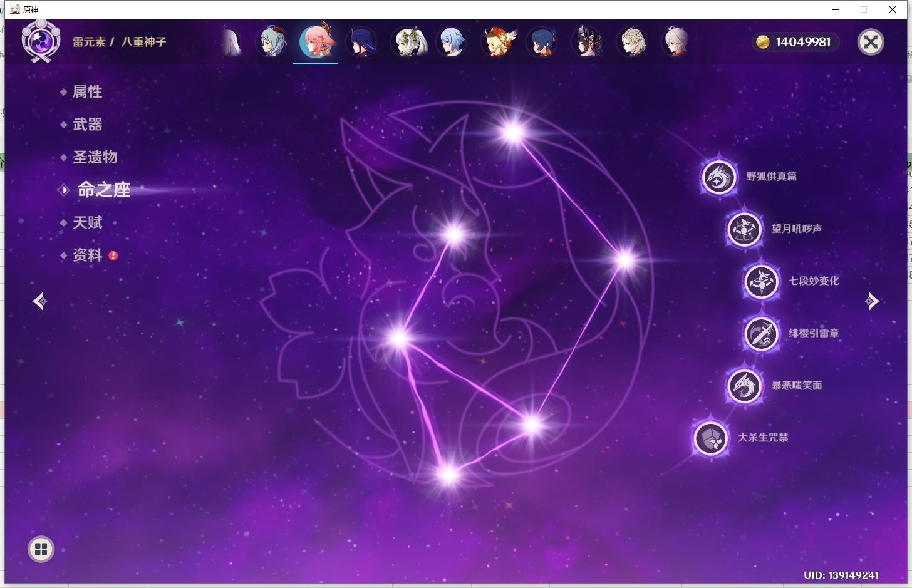Select the 命之座 tab
912x588 pixels.
104,190
